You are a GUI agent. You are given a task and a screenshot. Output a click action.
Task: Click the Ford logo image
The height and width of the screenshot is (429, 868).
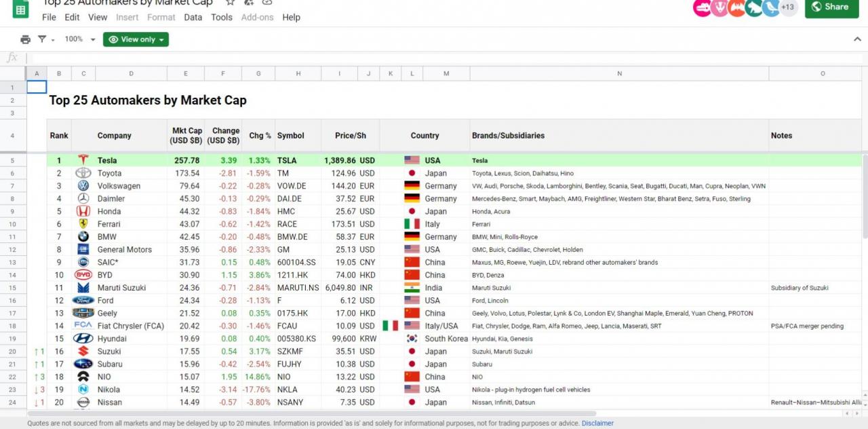83,300
